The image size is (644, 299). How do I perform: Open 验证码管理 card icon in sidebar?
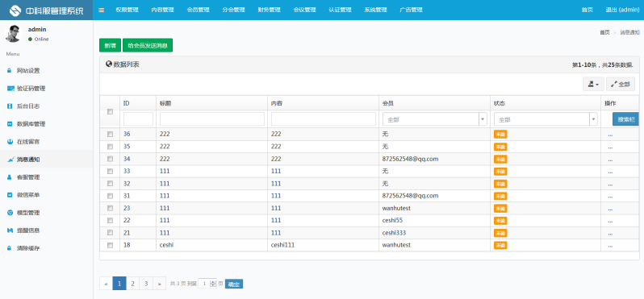pos(10,88)
